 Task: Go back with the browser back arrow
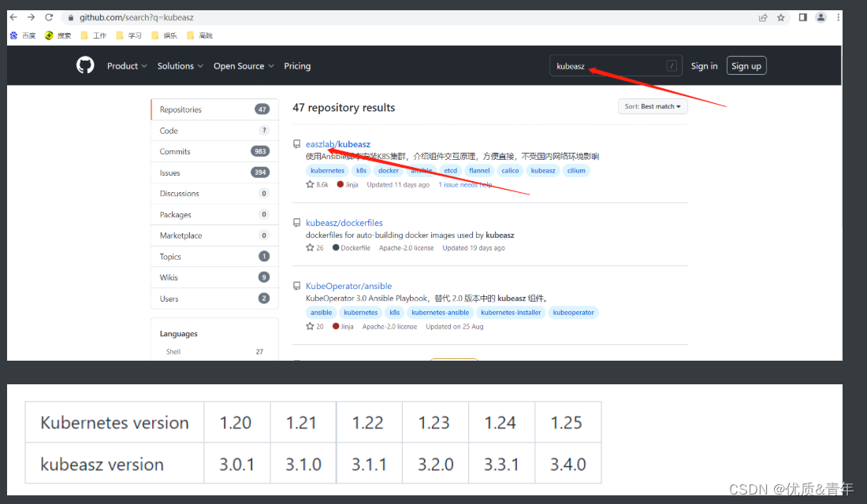[14, 17]
